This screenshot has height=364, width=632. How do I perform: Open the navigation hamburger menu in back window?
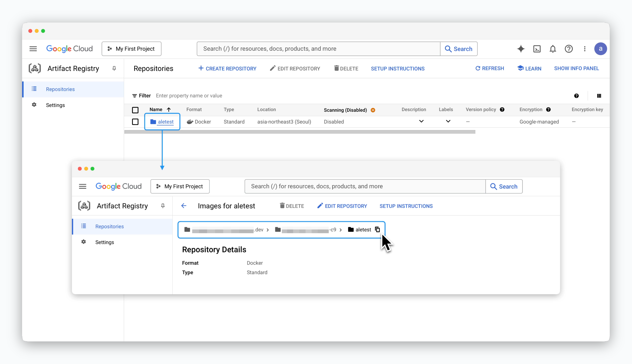[33, 49]
